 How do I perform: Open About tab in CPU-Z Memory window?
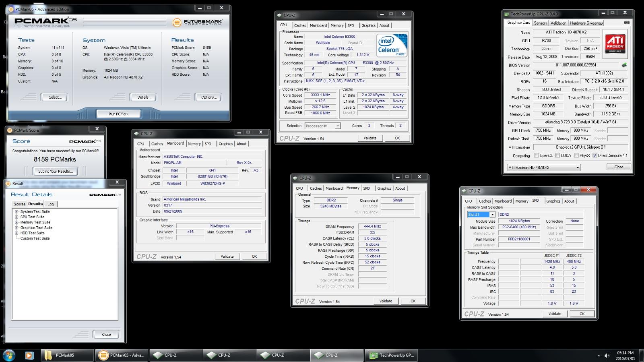[x=400, y=188]
